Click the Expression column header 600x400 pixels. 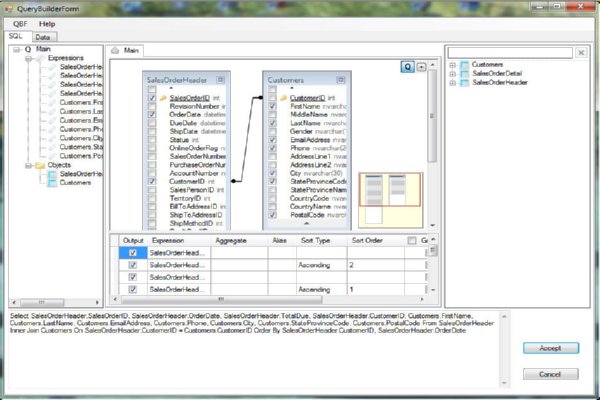[x=179, y=240]
